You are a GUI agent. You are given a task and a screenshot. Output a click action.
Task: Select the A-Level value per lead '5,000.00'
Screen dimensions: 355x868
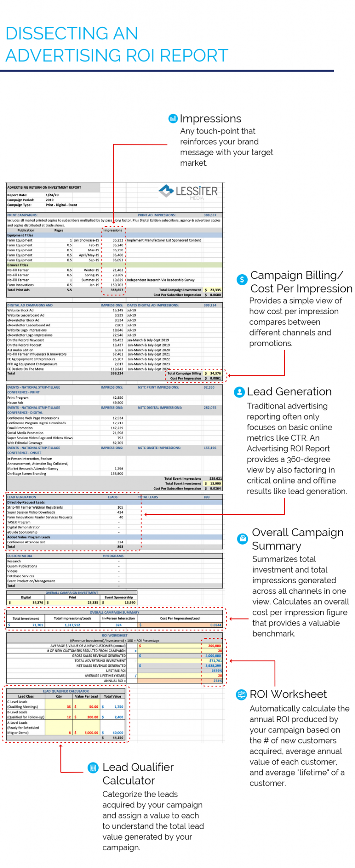[x=91, y=733]
